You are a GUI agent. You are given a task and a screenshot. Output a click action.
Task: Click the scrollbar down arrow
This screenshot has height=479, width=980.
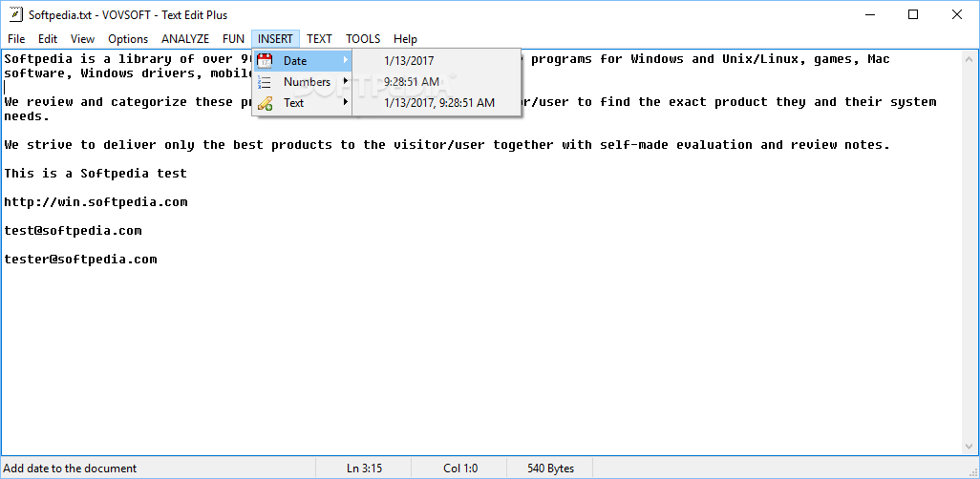pyautogui.click(x=969, y=446)
